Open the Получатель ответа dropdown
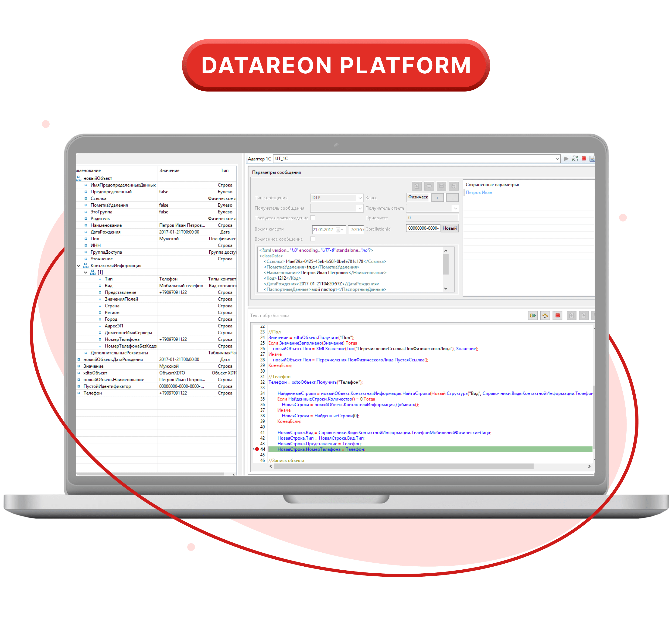 point(455,208)
